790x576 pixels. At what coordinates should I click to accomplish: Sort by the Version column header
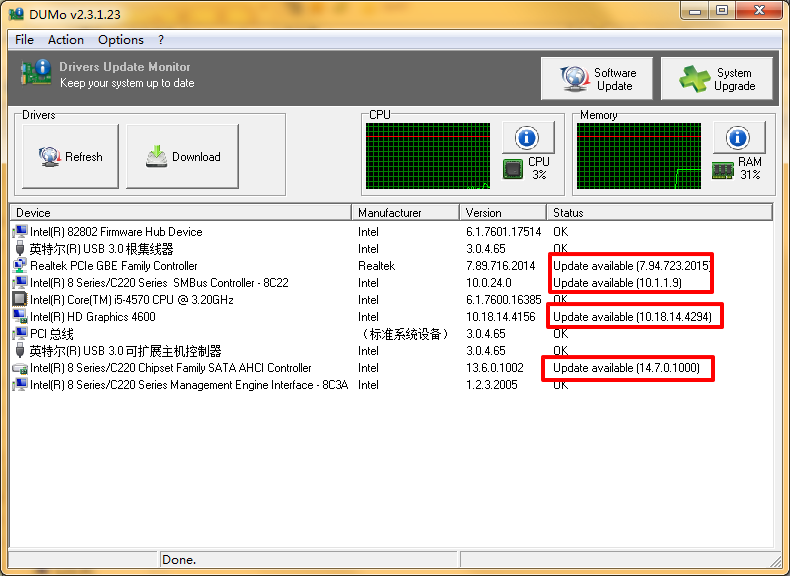pyautogui.click(x=503, y=213)
